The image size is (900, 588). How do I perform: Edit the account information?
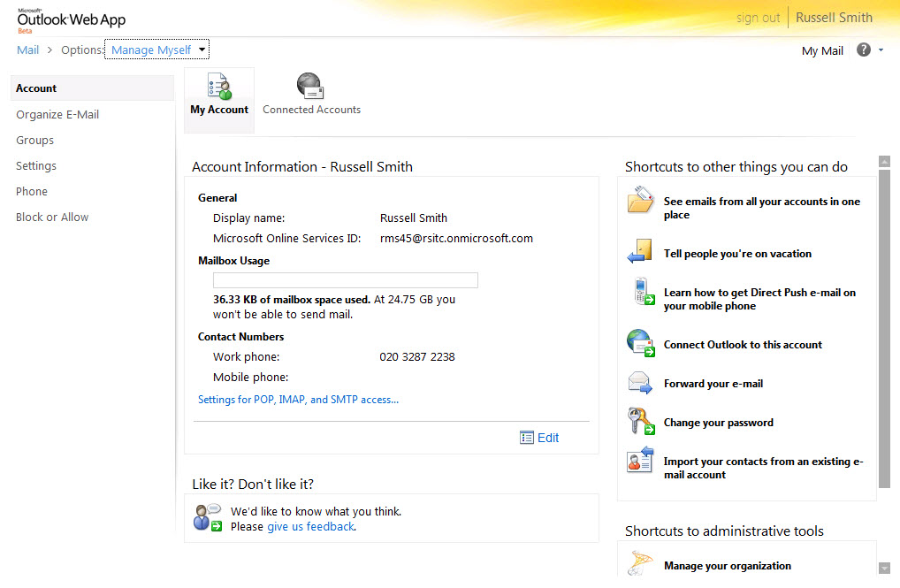540,438
